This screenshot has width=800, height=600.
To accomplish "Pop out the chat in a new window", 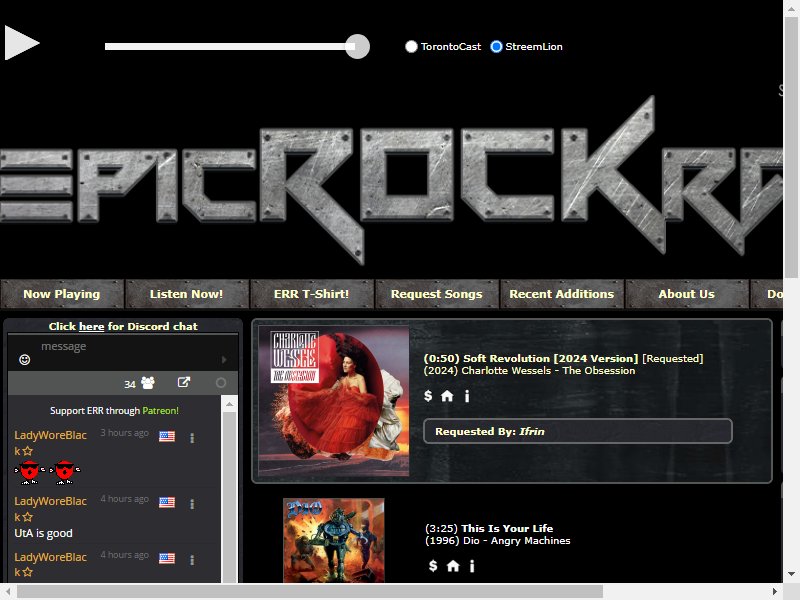I will click(x=184, y=382).
